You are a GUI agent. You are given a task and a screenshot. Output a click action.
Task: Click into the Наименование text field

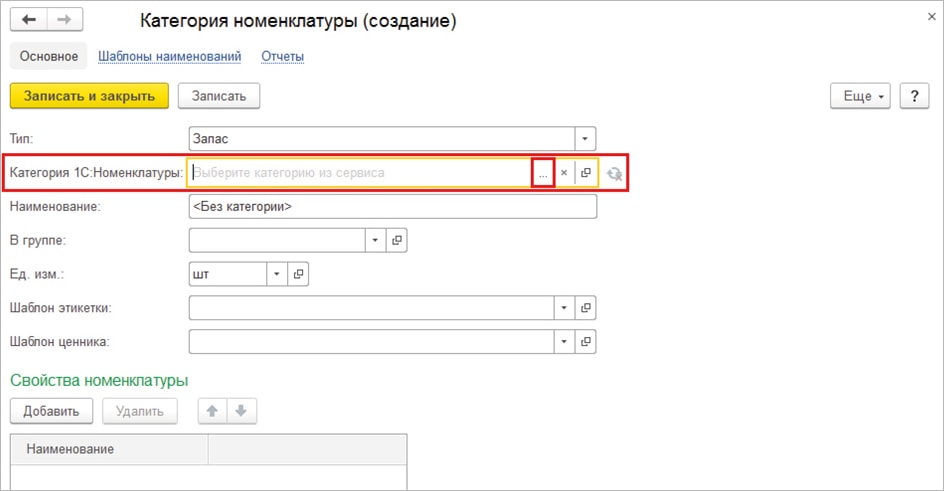392,206
